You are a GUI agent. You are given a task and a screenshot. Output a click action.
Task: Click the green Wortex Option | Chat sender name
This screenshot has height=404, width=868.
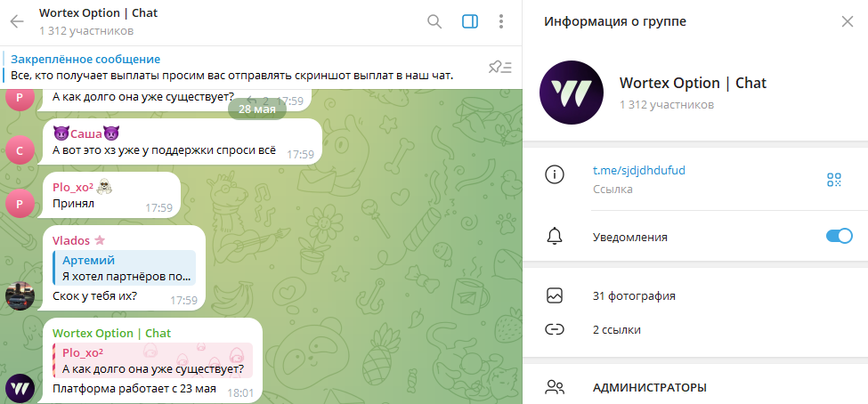click(x=112, y=333)
